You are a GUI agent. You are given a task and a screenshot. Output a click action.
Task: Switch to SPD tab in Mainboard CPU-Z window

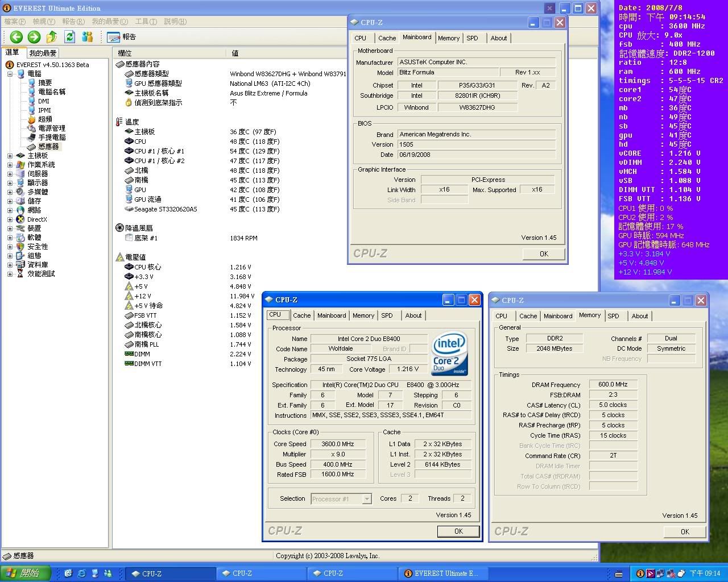pyautogui.click(x=472, y=38)
